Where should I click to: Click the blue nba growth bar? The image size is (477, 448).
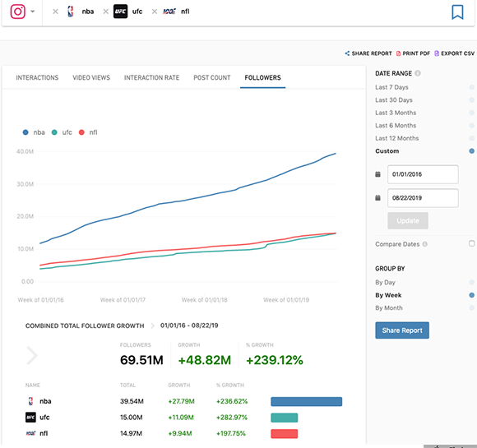[306, 401]
